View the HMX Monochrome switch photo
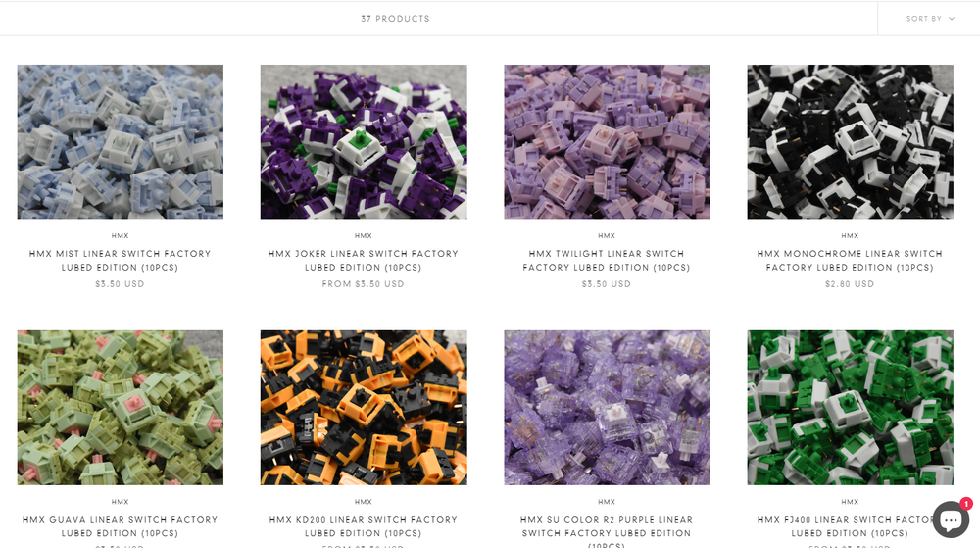 [850, 142]
